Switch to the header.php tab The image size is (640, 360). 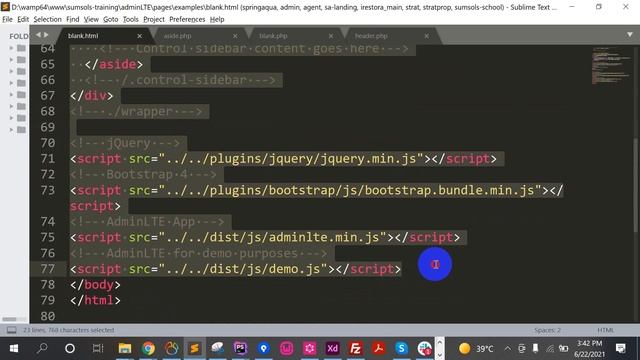tap(371, 36)
